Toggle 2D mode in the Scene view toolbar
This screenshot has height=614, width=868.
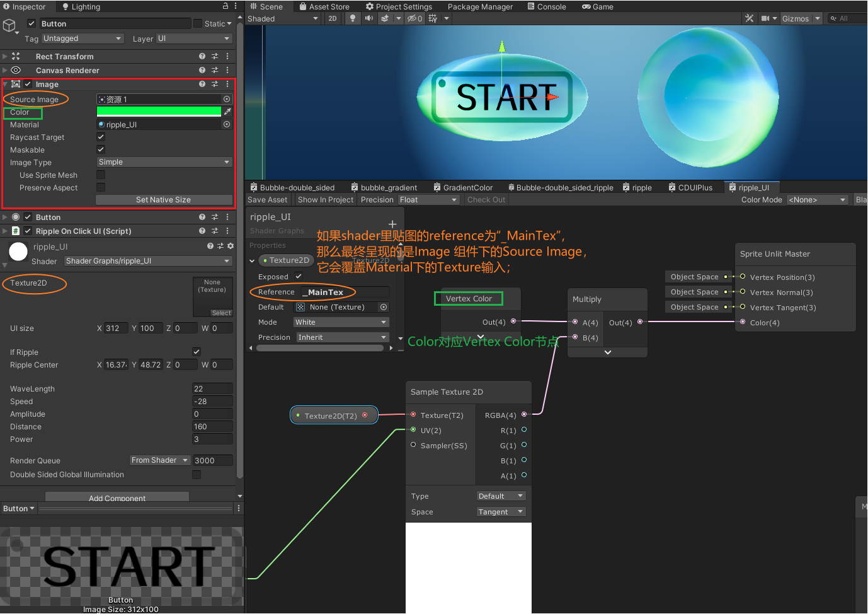click(333, 18)
